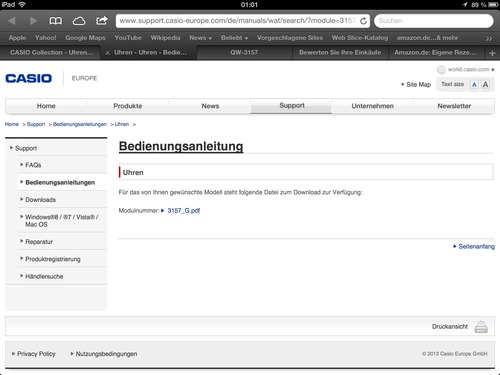
Task: Click Support in the breadcrumb
Action: tap(36, 124)
